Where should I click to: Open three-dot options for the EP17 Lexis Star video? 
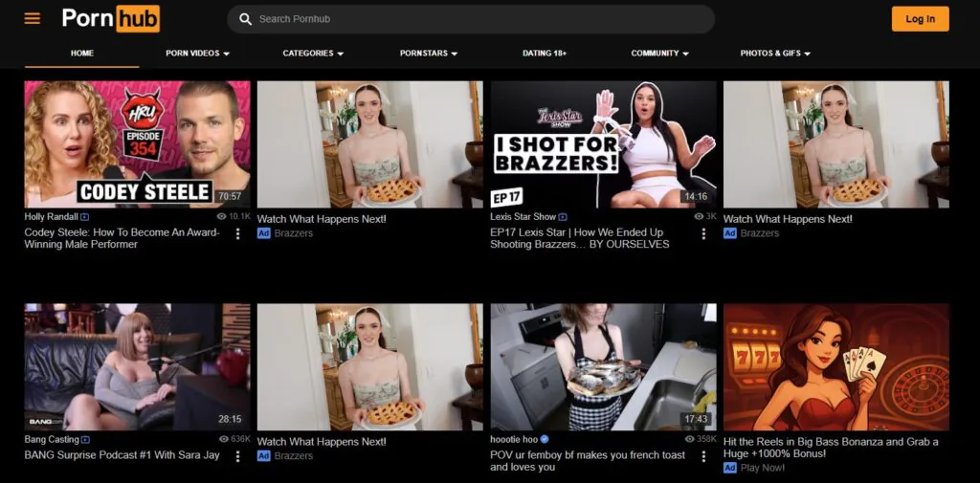pos(703,233)
